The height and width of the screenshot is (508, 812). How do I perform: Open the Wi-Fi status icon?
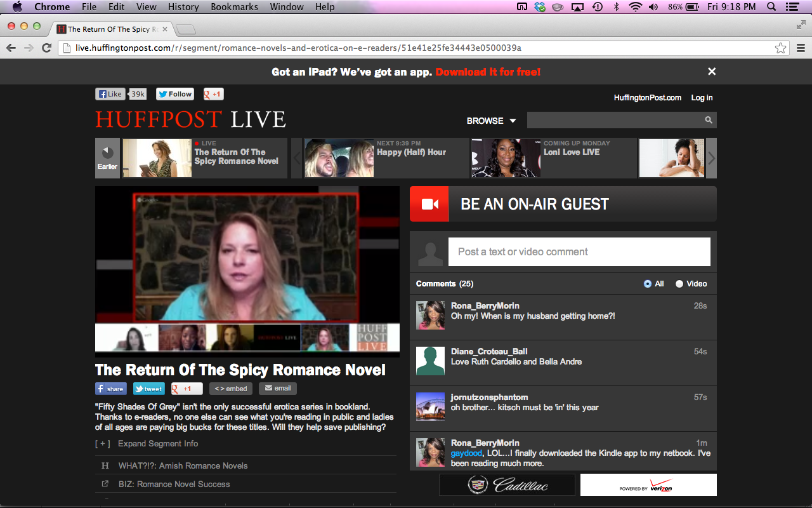pyautogui.click(x=635, y=7)
